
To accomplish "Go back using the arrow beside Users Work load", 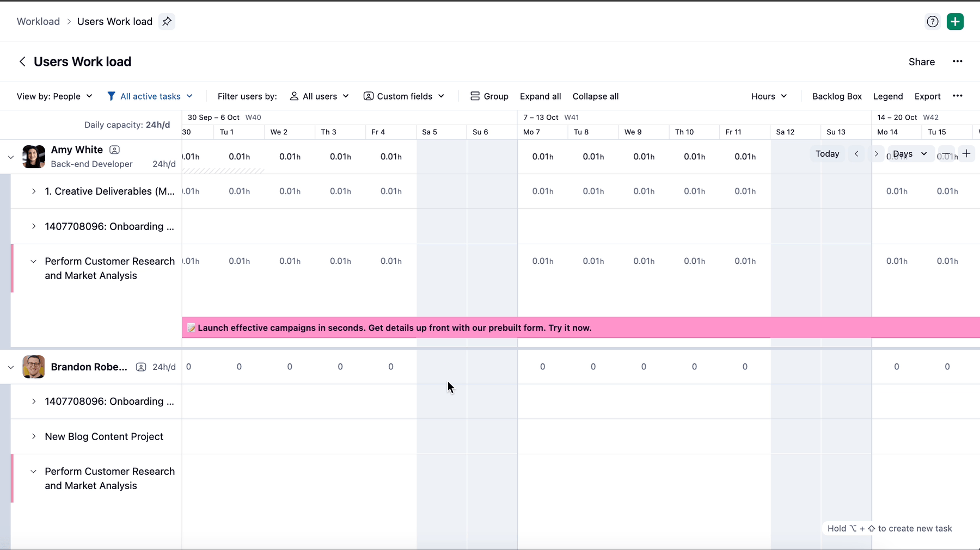I will pyautogui.click(x=22, y=61).
